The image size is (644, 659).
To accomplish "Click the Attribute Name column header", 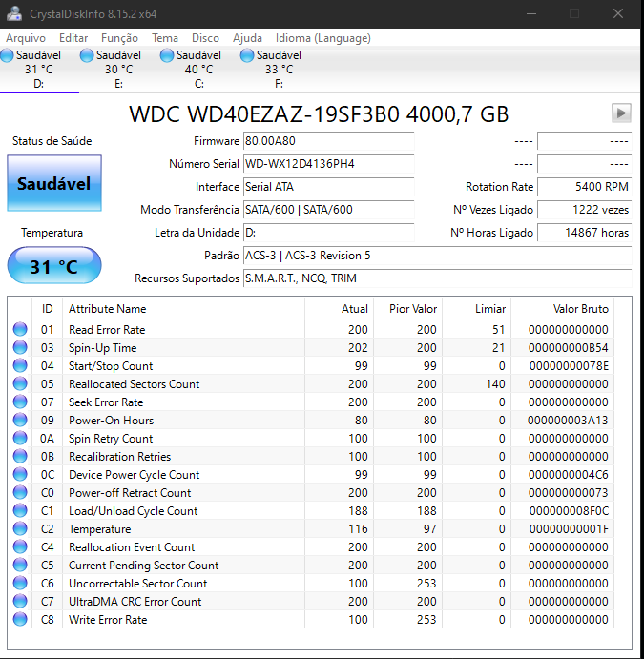I will coord(183,309).
